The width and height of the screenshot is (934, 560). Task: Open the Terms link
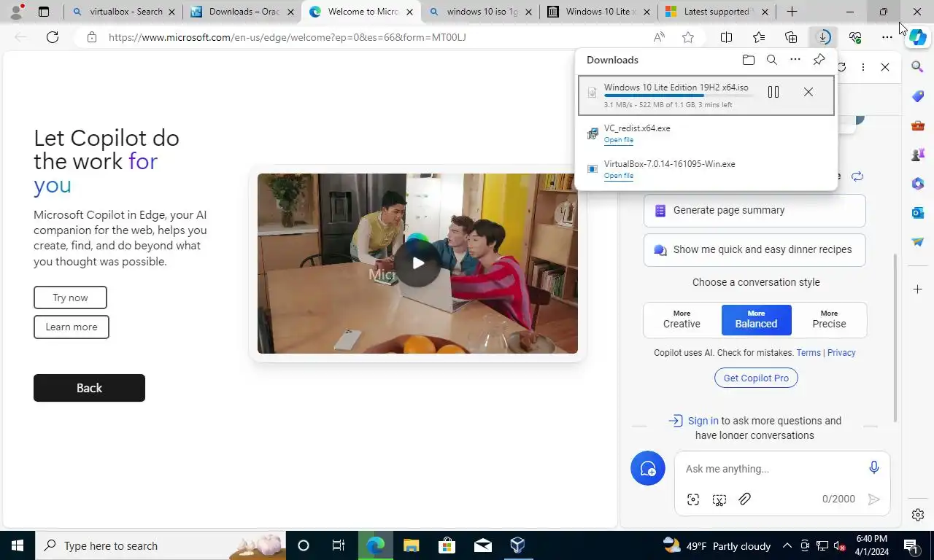[808, 352]
